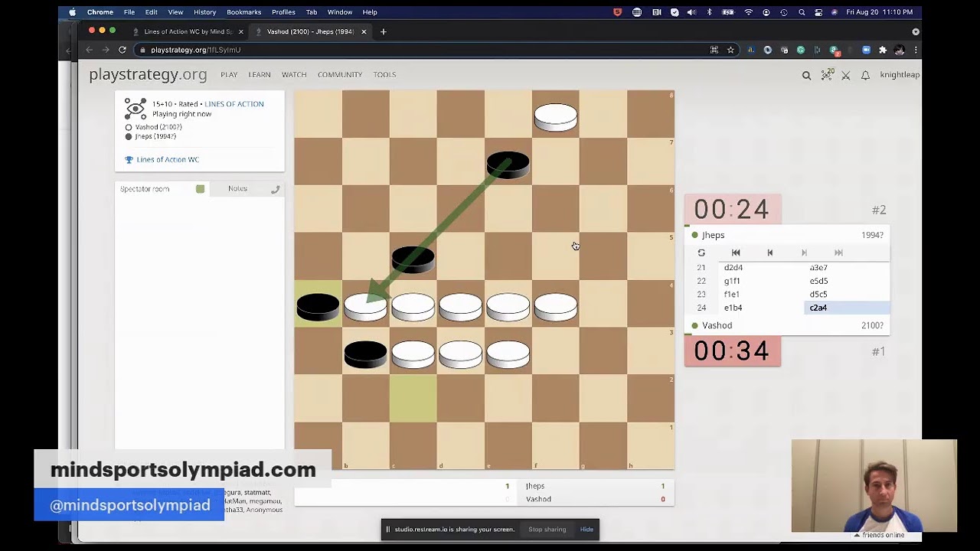Go to the playstrategy.org home logo
Image resolution: width=980 pixels, height=551 pixels.
148,74
